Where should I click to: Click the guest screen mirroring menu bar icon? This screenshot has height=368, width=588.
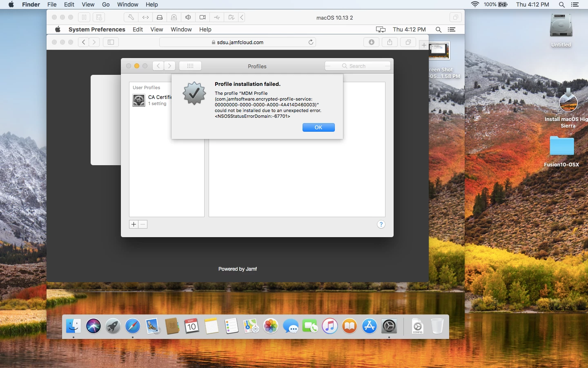381,29
